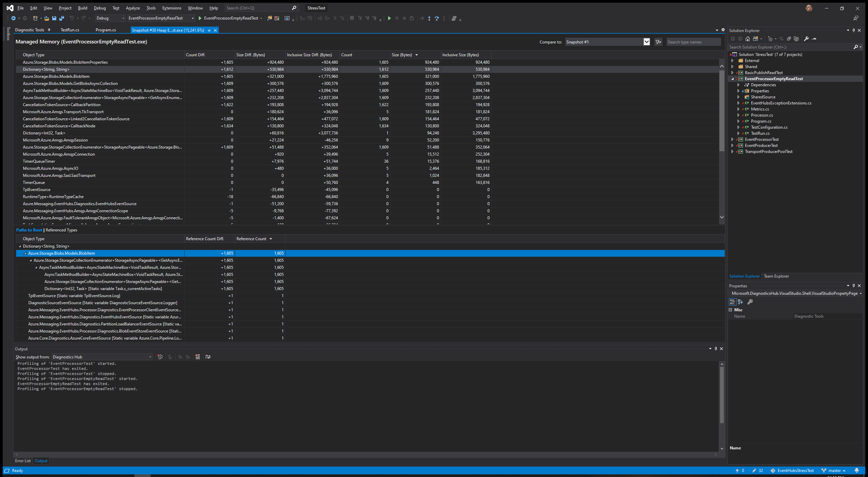Toggle auto-hide pin on Solution Explorer
Viewport: 868px width, 477px height.
(x=854, y=30)
